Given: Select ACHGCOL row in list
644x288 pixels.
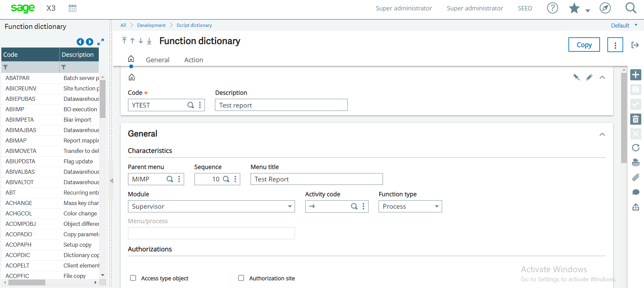Looking at the screenshot, I should click(50, 213).
